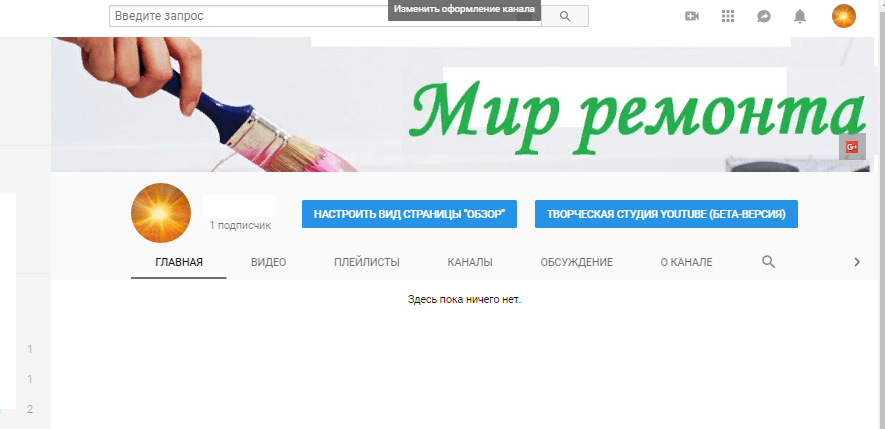Switch to the 'Видео' tab
Screen dimensions: 885x429
pyautogui.click(x=268, y=262)
